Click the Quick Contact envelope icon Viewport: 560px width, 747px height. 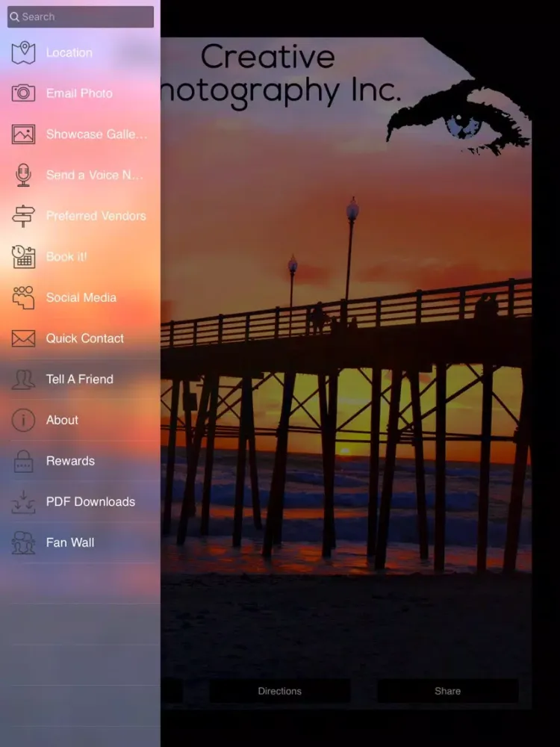tap(23, 338)
